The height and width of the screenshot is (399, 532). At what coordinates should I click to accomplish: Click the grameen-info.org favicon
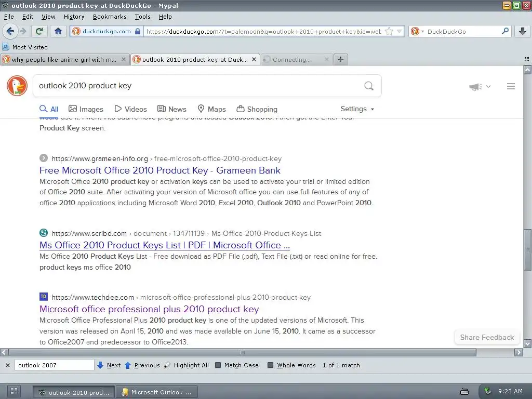tap(44, 158)
